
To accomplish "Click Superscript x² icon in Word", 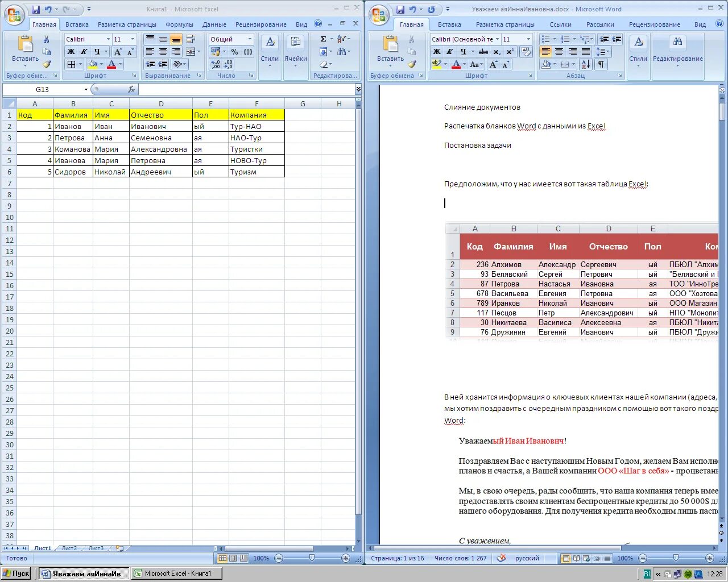I will (510, 52).
